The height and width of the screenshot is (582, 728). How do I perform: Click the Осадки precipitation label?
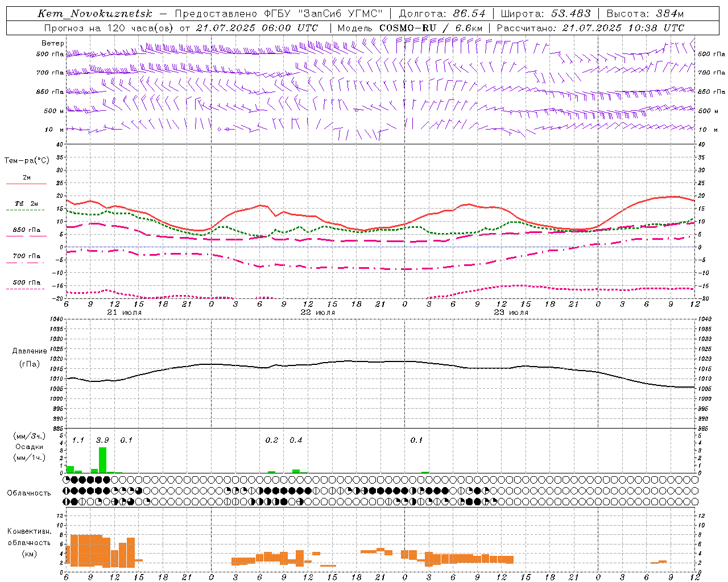29,447
